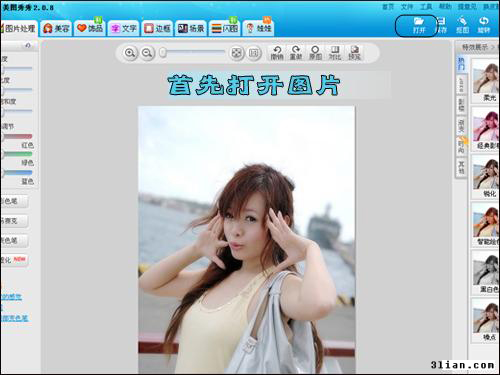Select the 时尚 effects category tab

[461, 146]
